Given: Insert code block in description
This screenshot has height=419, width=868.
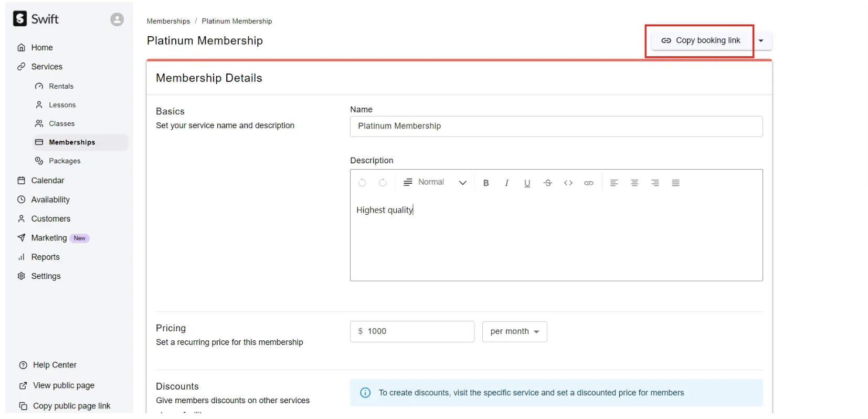Looking at the screenshot, I should click(x=568, y=183).
